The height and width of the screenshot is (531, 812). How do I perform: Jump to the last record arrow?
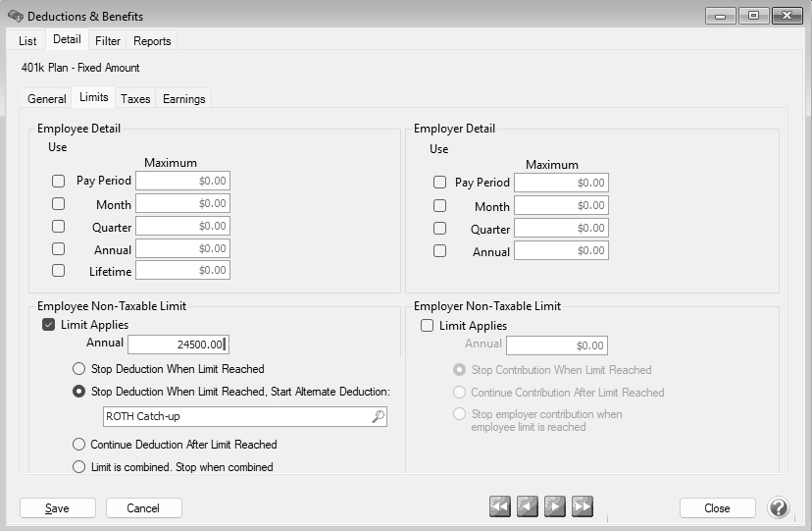583,506
